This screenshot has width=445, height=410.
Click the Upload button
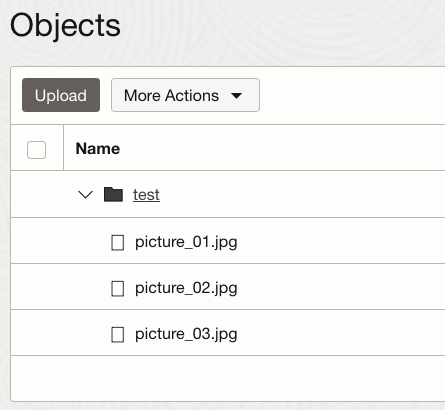61,95
